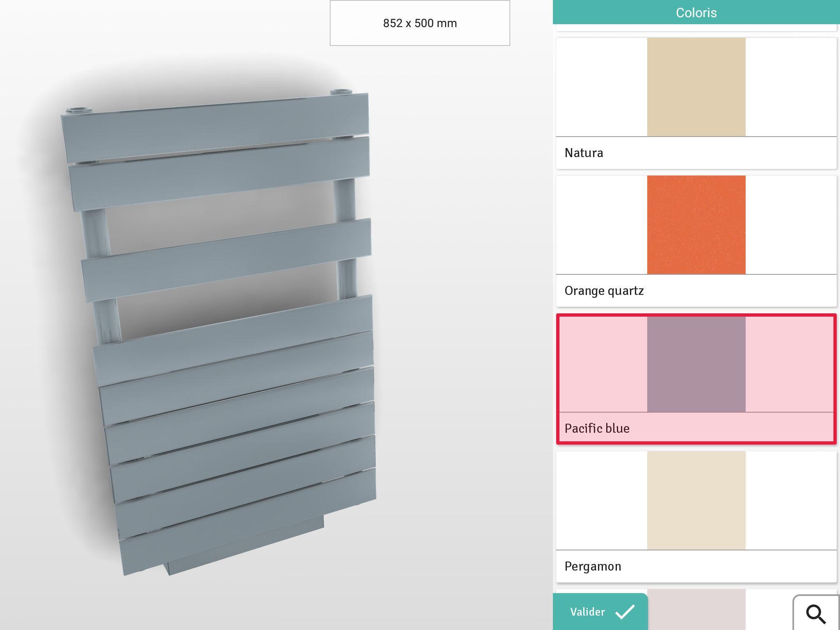Click the checkmark icon on Valider
The image size is (840, 630).
click(x=625, y=612)
